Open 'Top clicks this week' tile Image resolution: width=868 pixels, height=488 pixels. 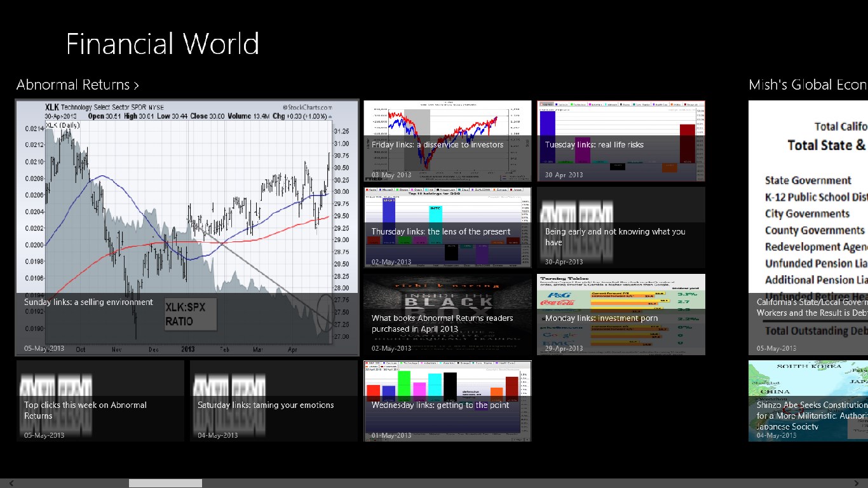[100, 401]
